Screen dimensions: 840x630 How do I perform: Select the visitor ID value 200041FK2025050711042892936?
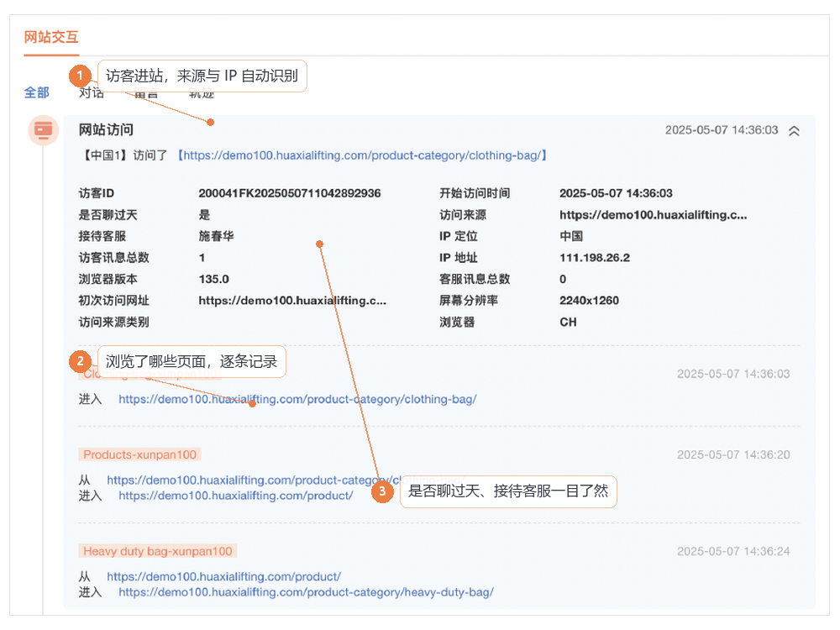[x=289, y=193]
